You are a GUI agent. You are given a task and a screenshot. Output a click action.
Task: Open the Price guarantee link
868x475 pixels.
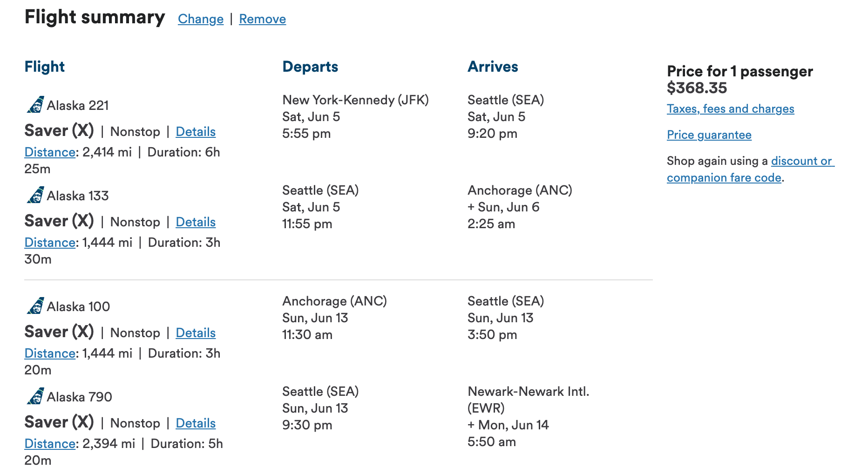pyautogui.click(x=709, y=135)
